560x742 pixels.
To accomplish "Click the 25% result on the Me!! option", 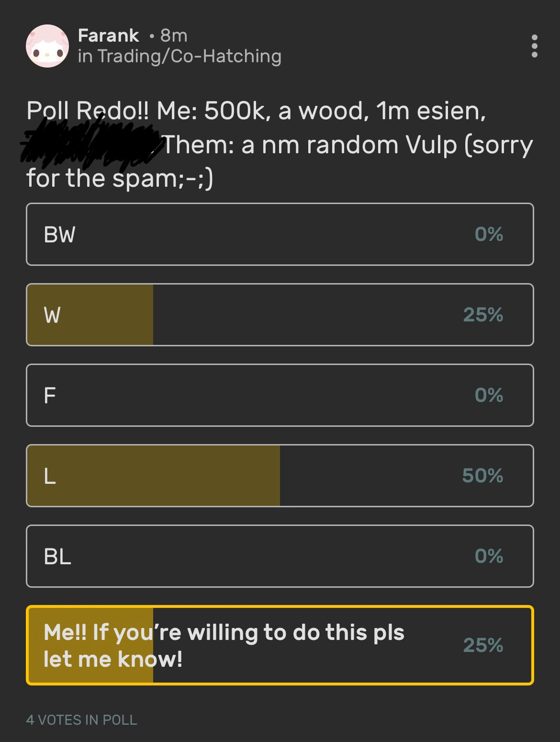I will (483, 645).
